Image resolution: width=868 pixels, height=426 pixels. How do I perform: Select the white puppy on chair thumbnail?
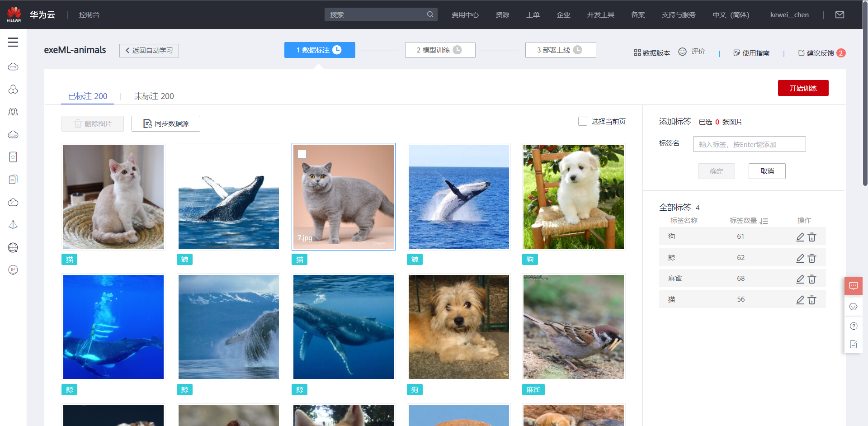pyautogui.click(x=574, y=197)
